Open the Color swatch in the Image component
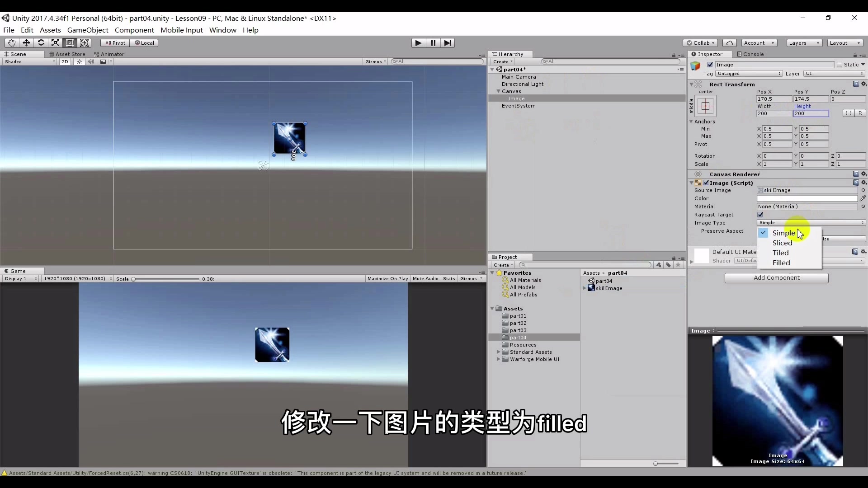868x488 pixels. click(807, 198)
